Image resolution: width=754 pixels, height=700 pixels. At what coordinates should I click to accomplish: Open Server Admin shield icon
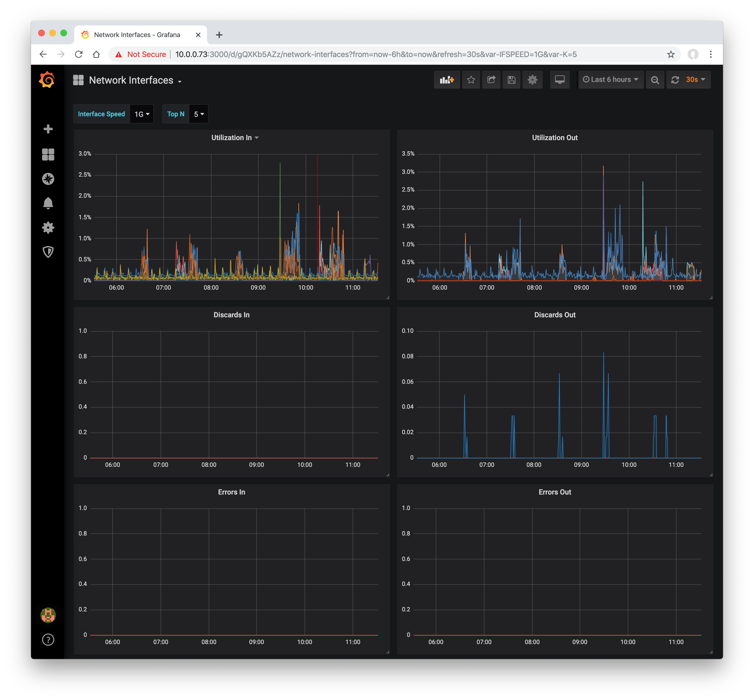[x=48, y=251]
